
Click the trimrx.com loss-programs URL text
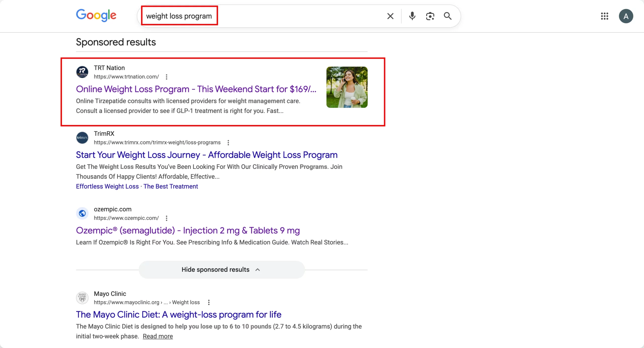[157, 142]
